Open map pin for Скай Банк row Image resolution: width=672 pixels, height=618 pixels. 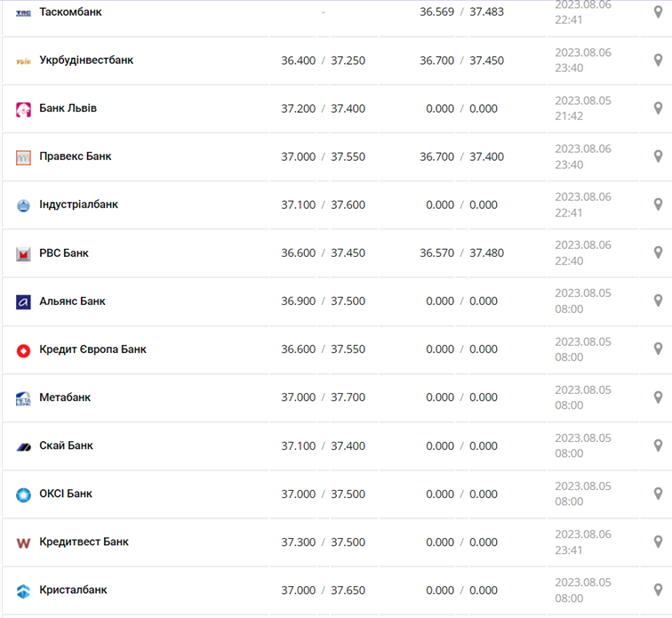click(x=658, y=445)
